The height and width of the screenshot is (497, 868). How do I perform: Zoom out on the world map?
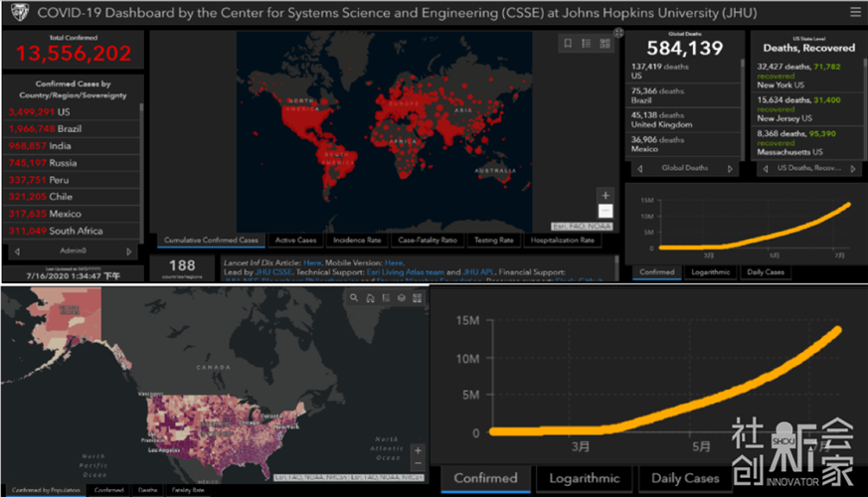(x=606, y=211)
